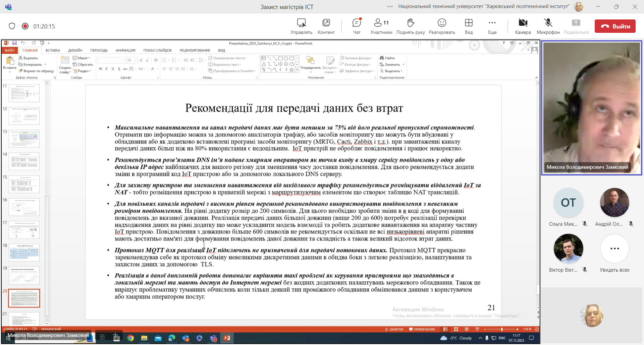644x345 pixels.
Task: Open the Еще more options menu
Action: 492,26
